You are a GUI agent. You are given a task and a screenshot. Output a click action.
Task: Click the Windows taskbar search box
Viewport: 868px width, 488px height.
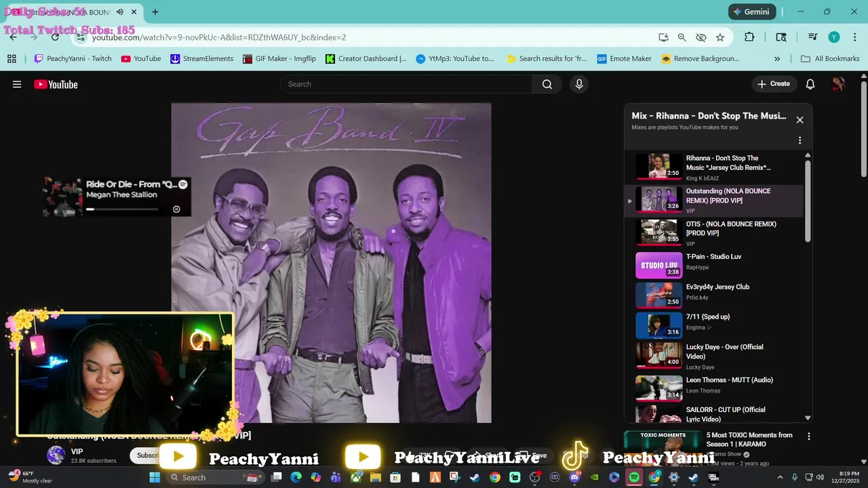216,477
